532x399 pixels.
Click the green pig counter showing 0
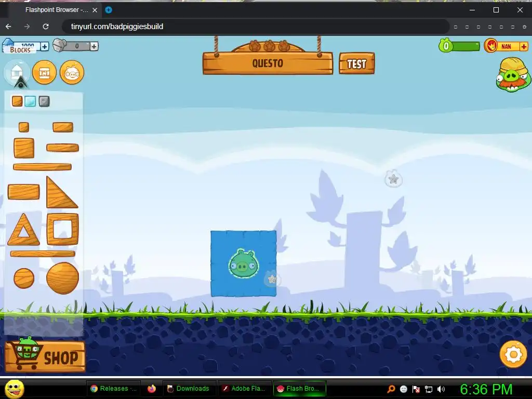tap(459, 46)
